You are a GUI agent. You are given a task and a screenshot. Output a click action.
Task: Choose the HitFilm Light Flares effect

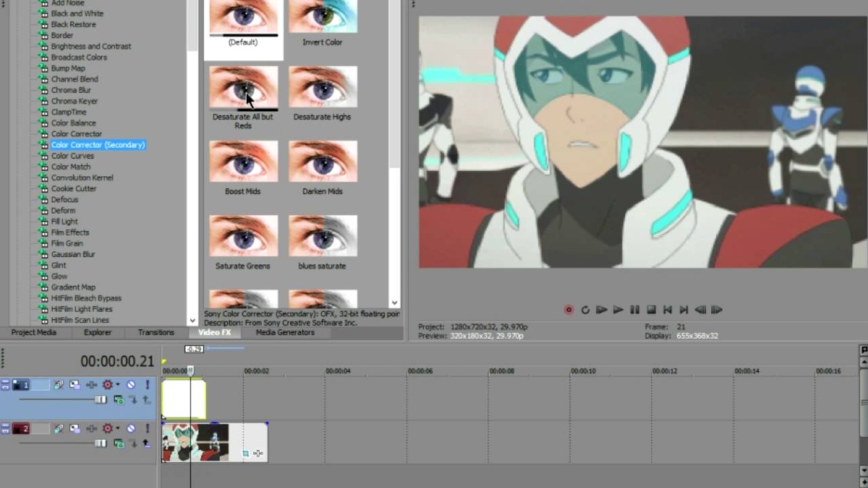[82, 309]
